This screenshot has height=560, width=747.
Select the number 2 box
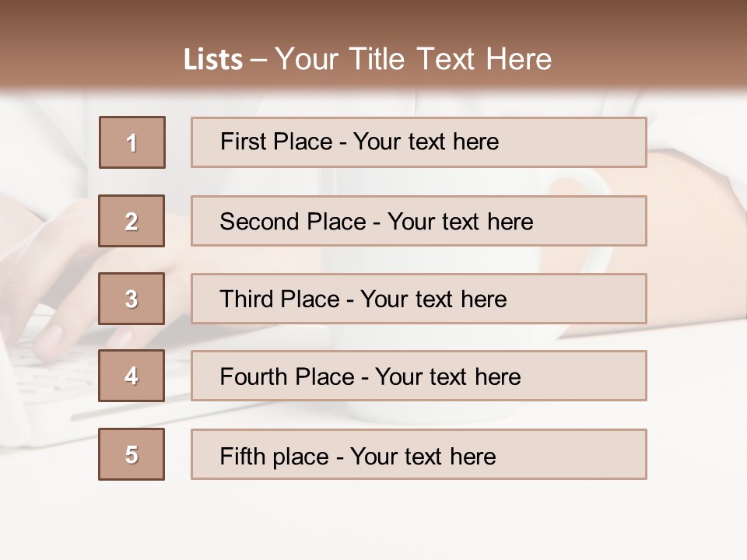click(x=132, y=221)
